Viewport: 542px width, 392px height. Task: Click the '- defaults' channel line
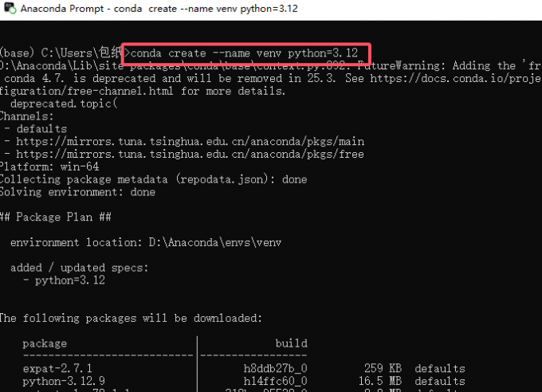tap(36, 129)
